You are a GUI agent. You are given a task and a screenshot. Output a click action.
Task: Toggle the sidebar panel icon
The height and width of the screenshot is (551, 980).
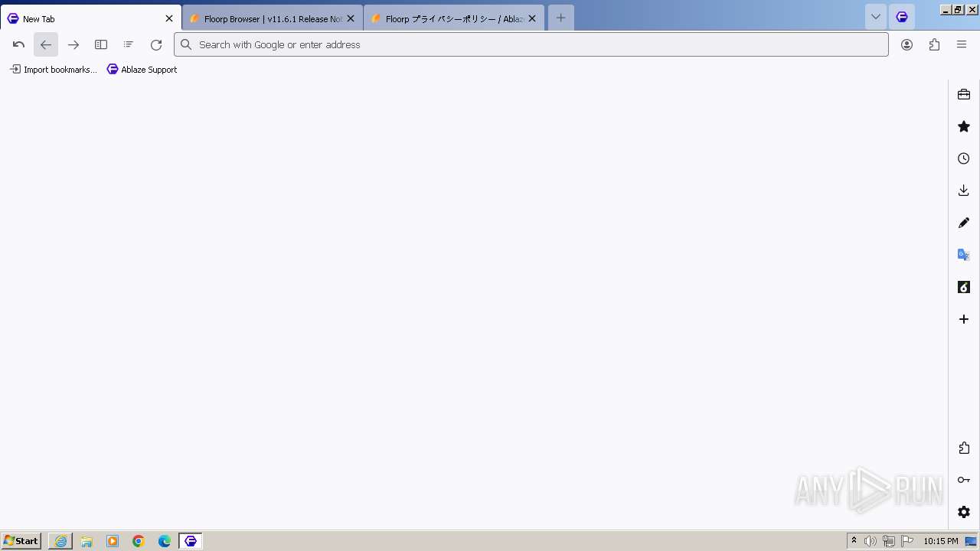point(101,44)
